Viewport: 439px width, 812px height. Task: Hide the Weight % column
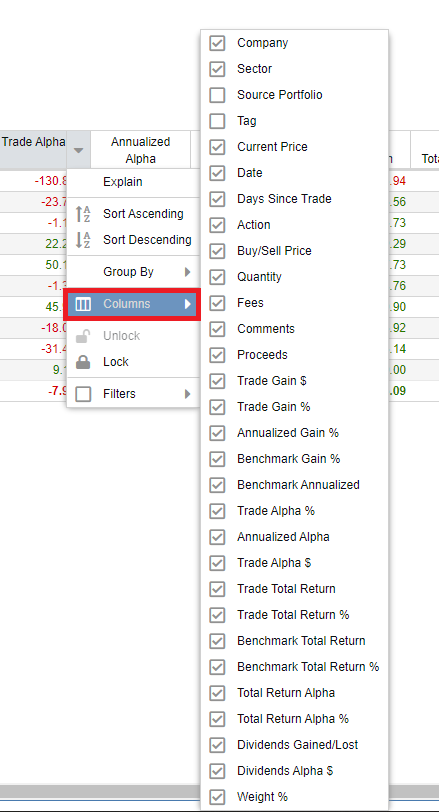coord(217,797)
